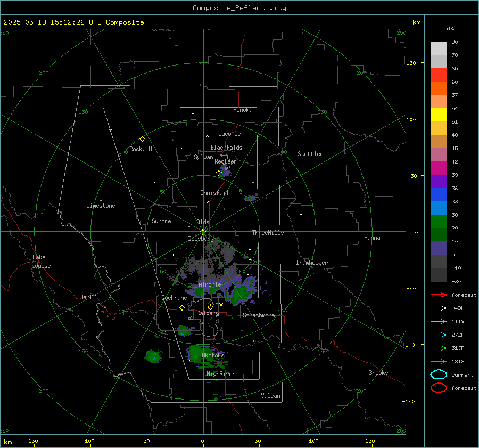Click the 'current' legend label
This screenshot has width=479, height=448.
[463, 375]
